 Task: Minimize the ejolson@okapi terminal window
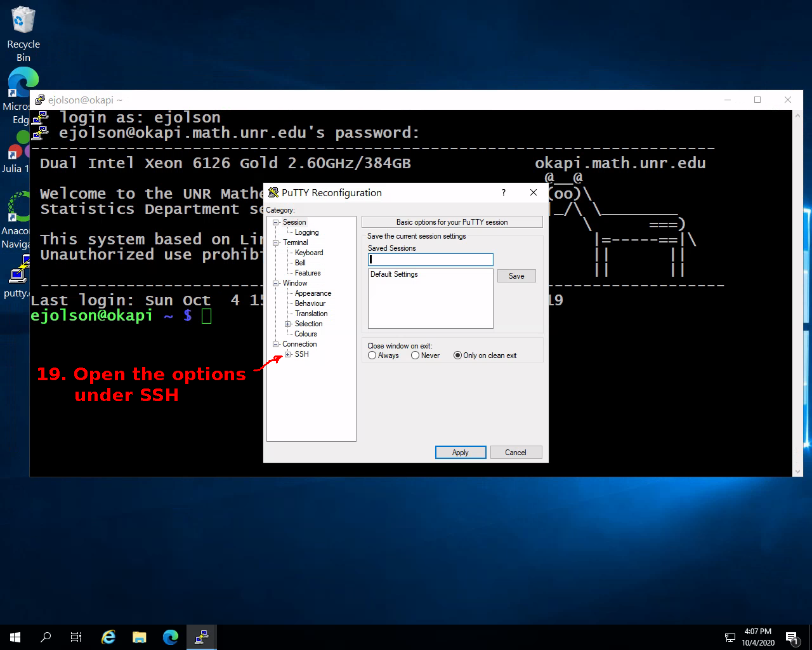click(x=728, y=100)
